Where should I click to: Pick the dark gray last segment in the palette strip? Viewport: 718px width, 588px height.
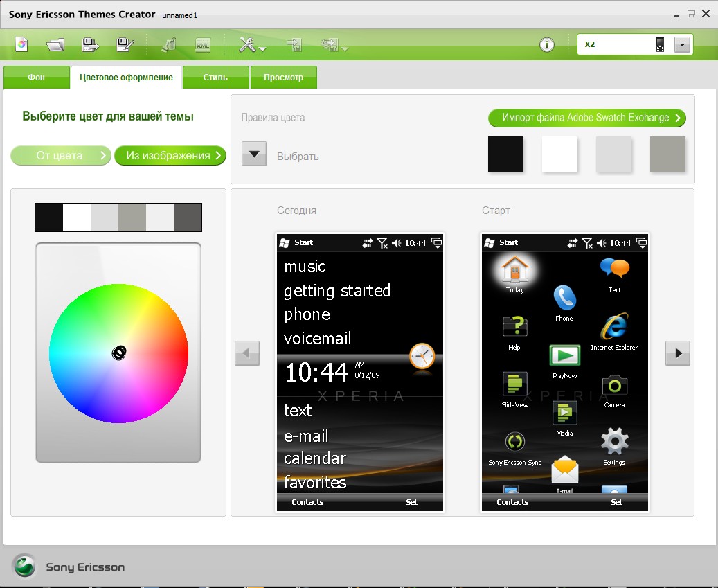pos(188,217)
